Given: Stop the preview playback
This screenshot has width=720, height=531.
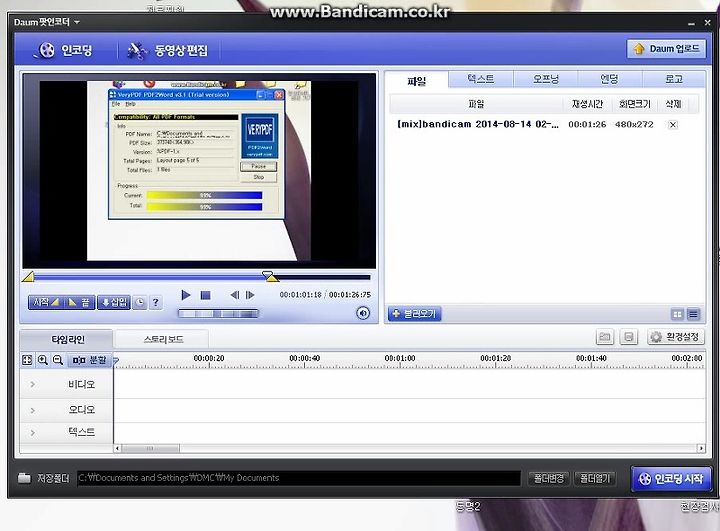Looking at the screenshot, I should [206, 295].
